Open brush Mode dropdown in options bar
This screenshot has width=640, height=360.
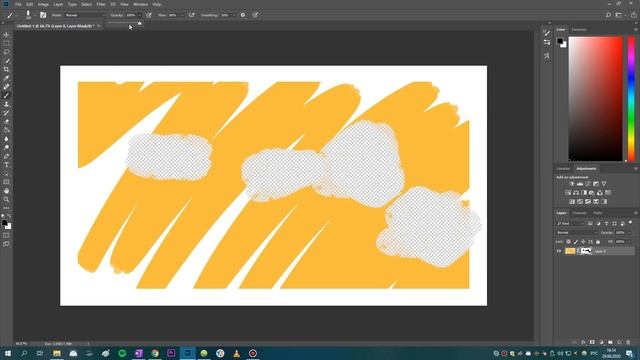point(85,15)
